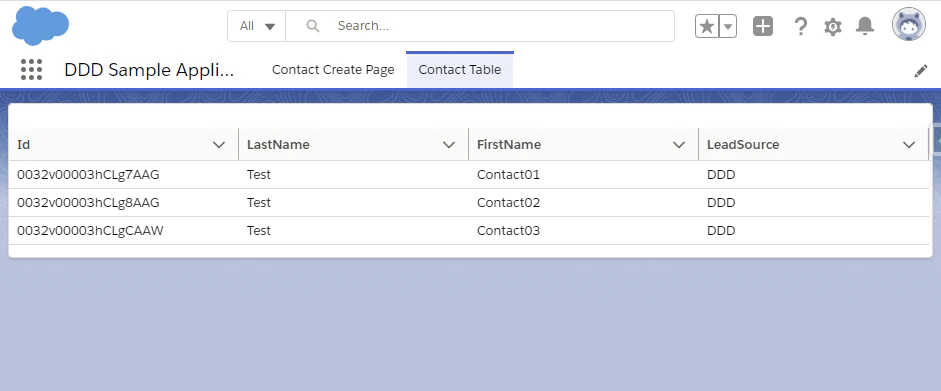941x391 pixels.
Task: Click the FirstName column header
Action: pyautogui.click(x=583, y=145)
